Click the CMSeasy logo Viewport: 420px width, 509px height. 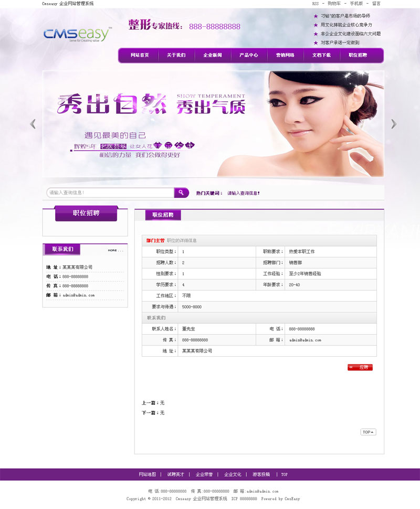pos(77,35)
